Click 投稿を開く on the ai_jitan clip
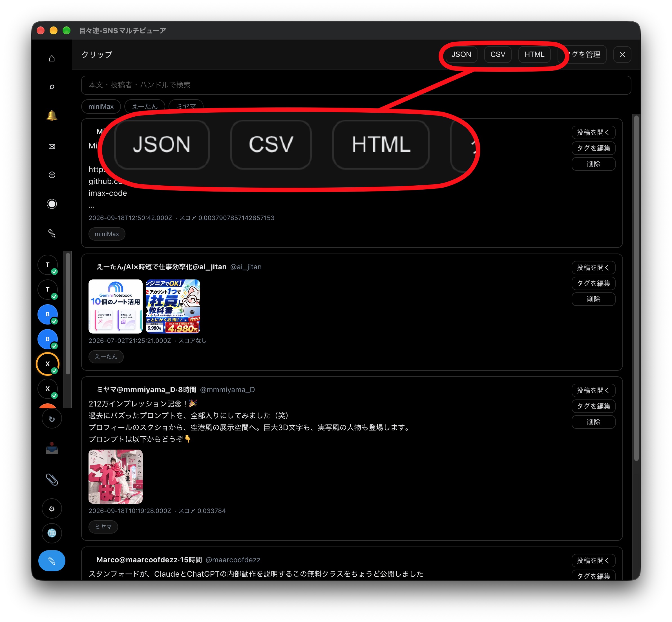The height and width of the screenshot is (622, 672). click(593, 268)
